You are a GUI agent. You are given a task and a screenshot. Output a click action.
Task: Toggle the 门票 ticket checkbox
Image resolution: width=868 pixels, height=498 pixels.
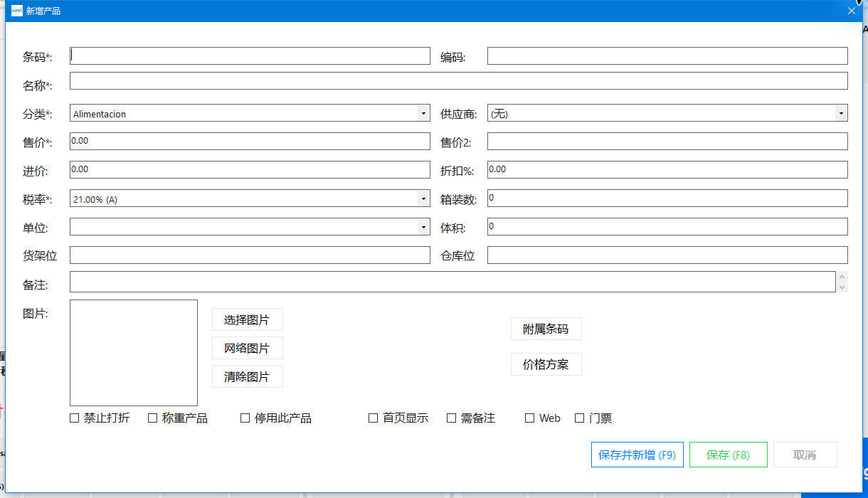pos(579,418)
